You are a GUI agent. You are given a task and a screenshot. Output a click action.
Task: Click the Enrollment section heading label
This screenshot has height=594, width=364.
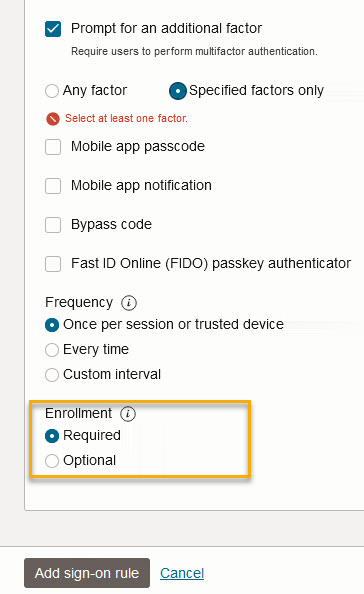click(x=78, y=413)
